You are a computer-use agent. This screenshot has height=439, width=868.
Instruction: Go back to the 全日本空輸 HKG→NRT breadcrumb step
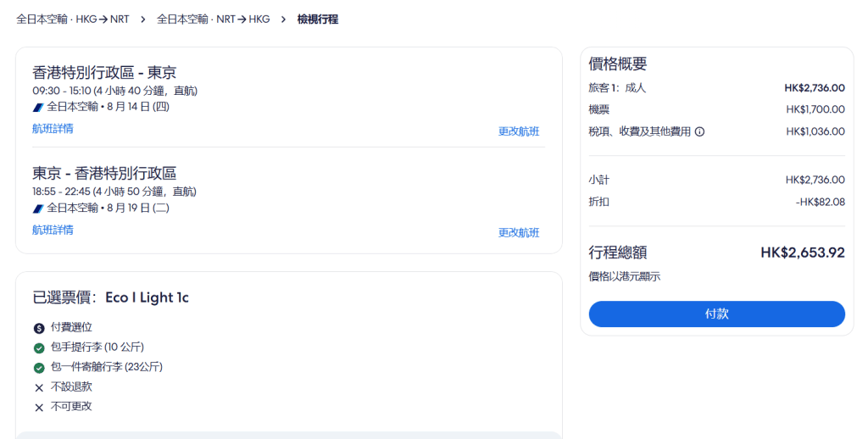[x=73, y=19]
